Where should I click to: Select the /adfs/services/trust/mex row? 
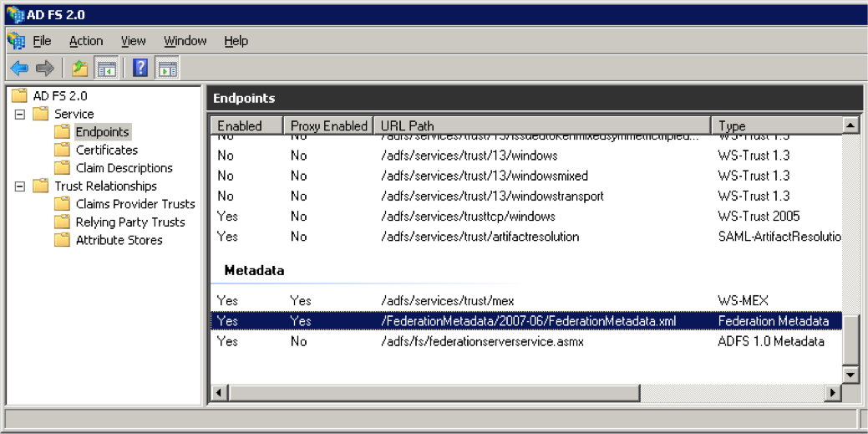pyautogui.click(x=526, y=301)
